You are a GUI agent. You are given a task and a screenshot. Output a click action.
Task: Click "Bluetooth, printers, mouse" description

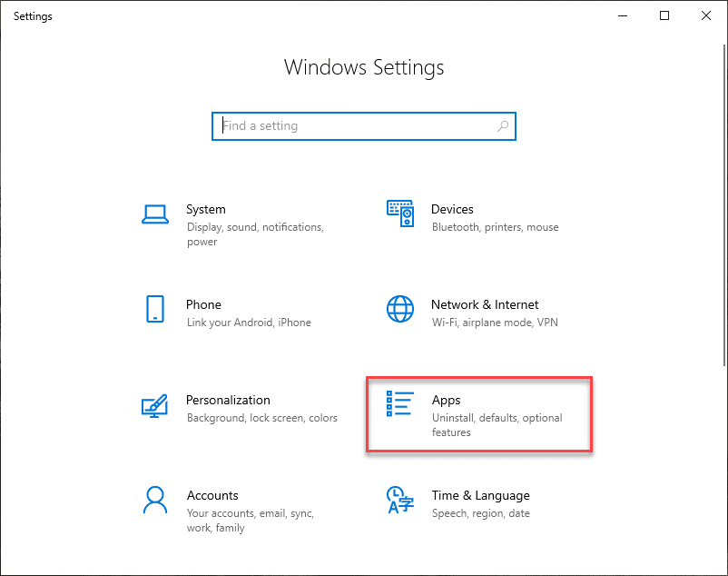click(496, 227)
